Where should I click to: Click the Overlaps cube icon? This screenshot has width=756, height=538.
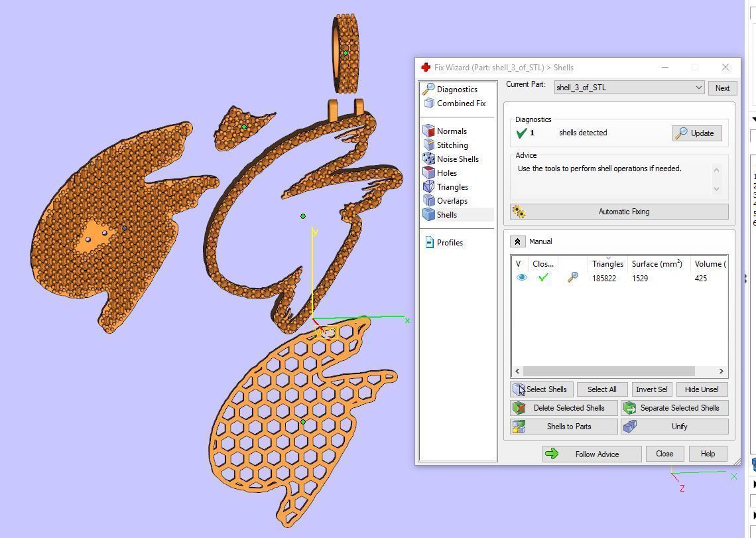(x=428, y=201)
